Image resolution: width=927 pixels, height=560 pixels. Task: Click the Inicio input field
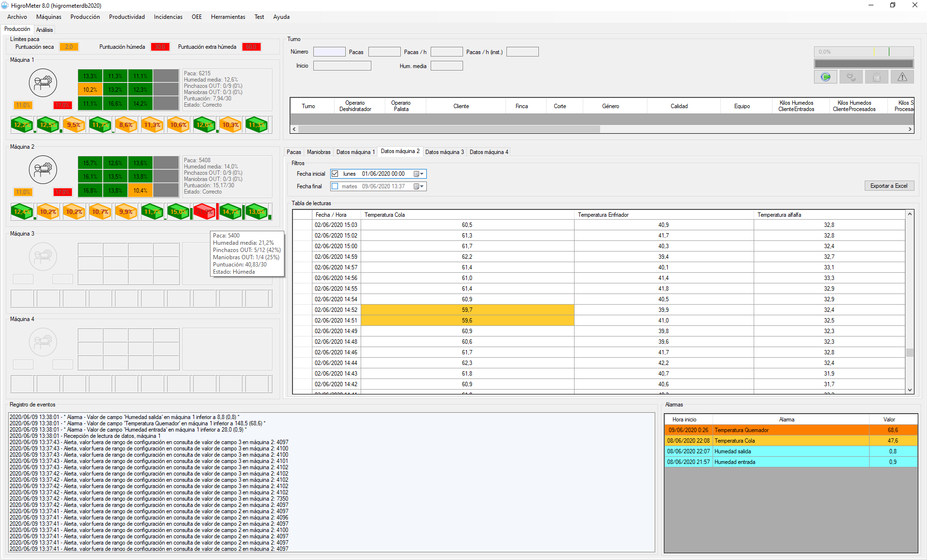point(342,66)
